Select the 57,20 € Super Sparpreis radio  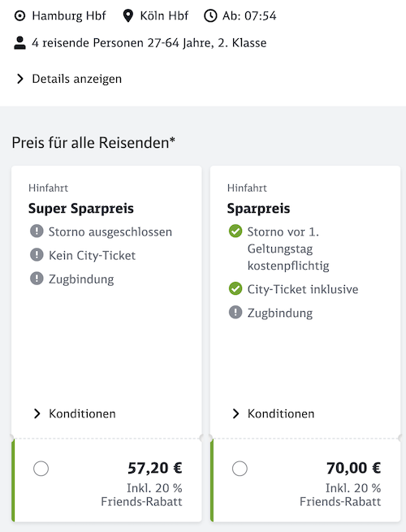[x=41, y=469]
